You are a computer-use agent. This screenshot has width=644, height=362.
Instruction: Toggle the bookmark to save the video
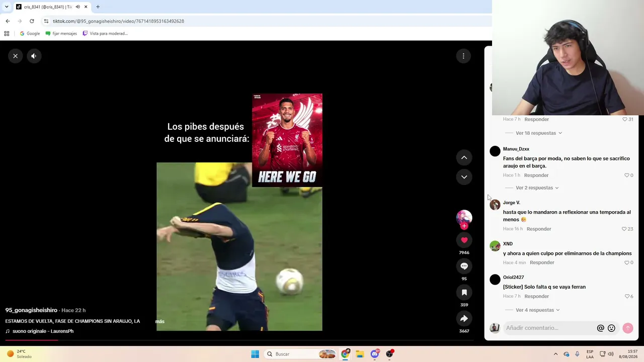pyautogui.click(x=464, y=293)
